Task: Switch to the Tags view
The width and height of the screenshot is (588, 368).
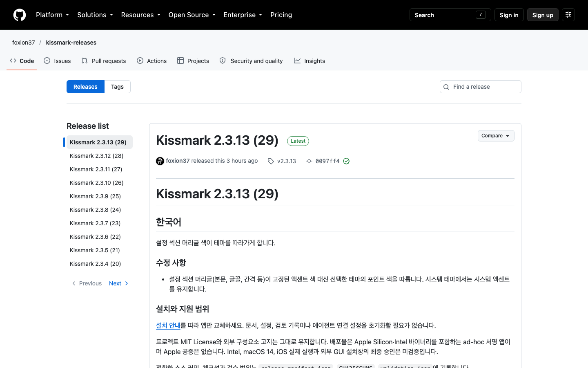Action: [117, 87]
